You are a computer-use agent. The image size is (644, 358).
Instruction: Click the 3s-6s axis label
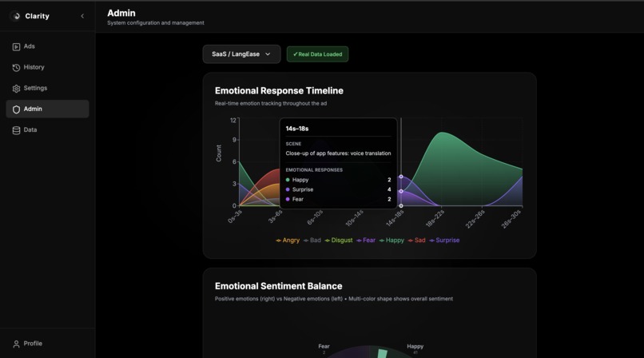pos(275,217)
